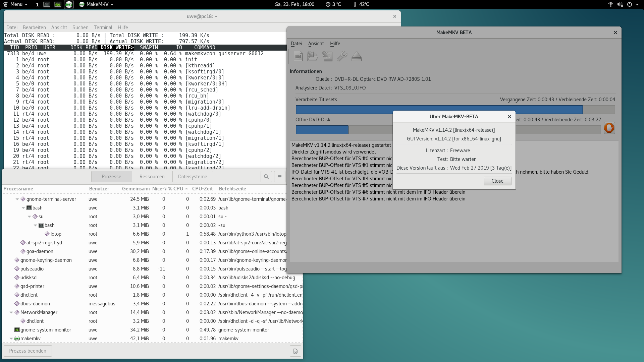644x362 pixels.
Task: Open the Ansicht menu in MakeMKV
Action: coord(316,44)
